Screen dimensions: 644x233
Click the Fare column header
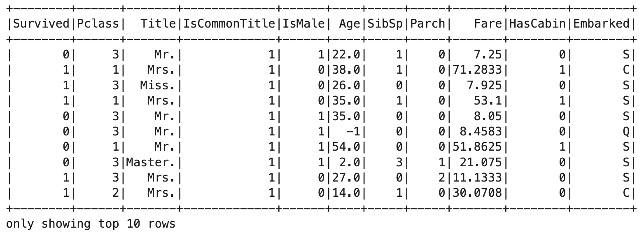(x=489, y=24)
